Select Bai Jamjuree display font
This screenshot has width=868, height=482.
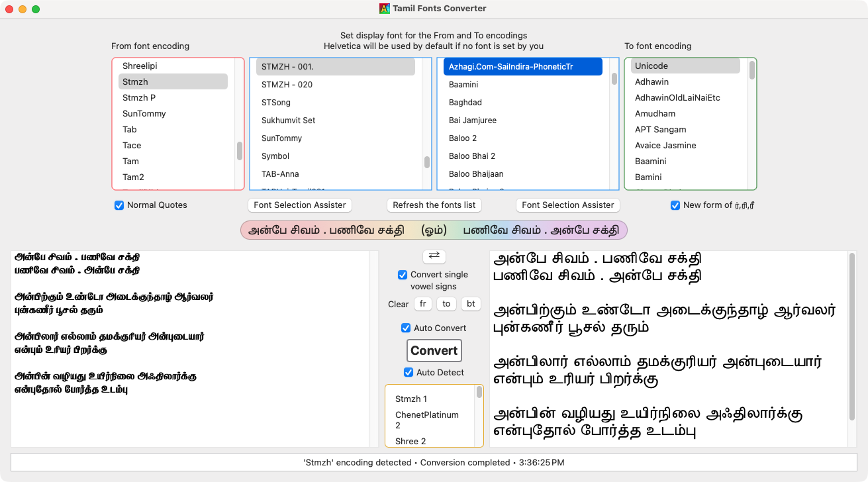point(523,120)
